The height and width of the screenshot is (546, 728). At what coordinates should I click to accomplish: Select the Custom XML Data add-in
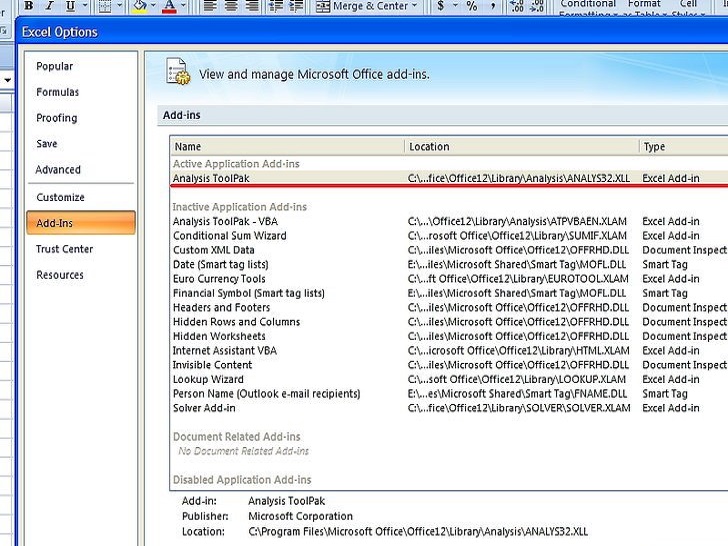449,250
